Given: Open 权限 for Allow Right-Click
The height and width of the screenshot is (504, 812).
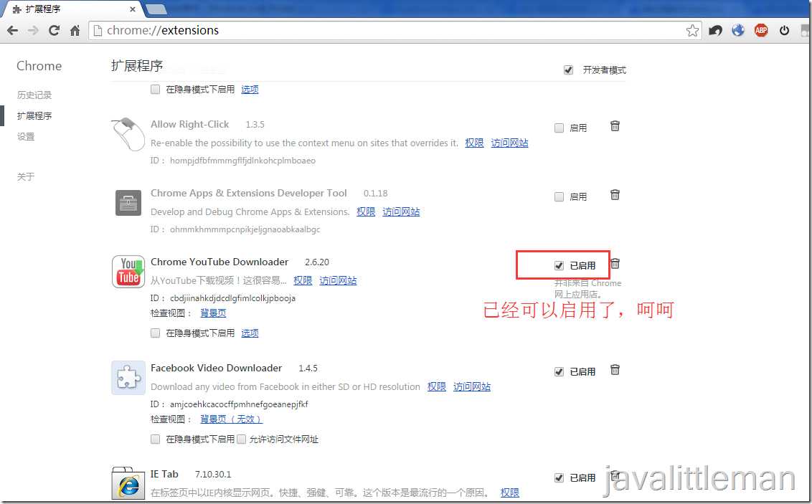Looking at the screenshot, I should (x=474, y=143).
